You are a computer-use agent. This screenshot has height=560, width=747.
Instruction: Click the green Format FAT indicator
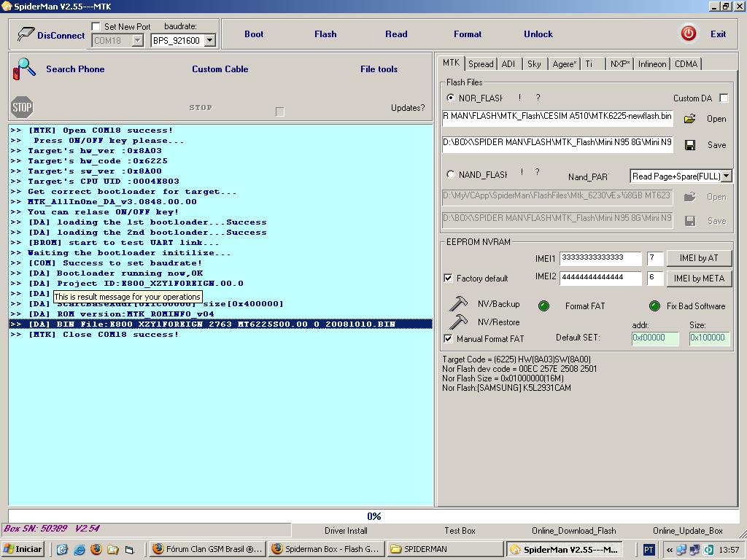tap(543, 306)
